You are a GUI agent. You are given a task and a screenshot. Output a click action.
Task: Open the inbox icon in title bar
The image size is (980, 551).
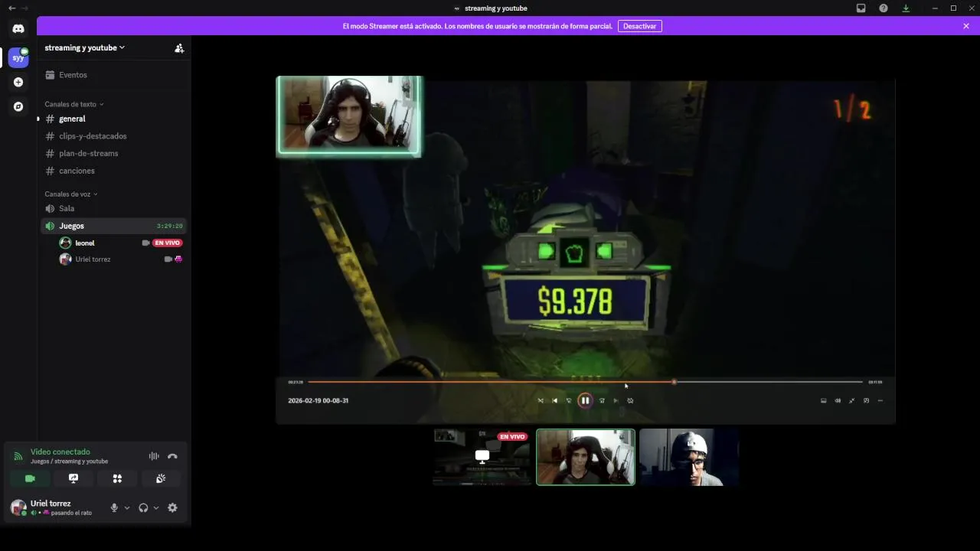click(x=861, y=8)
